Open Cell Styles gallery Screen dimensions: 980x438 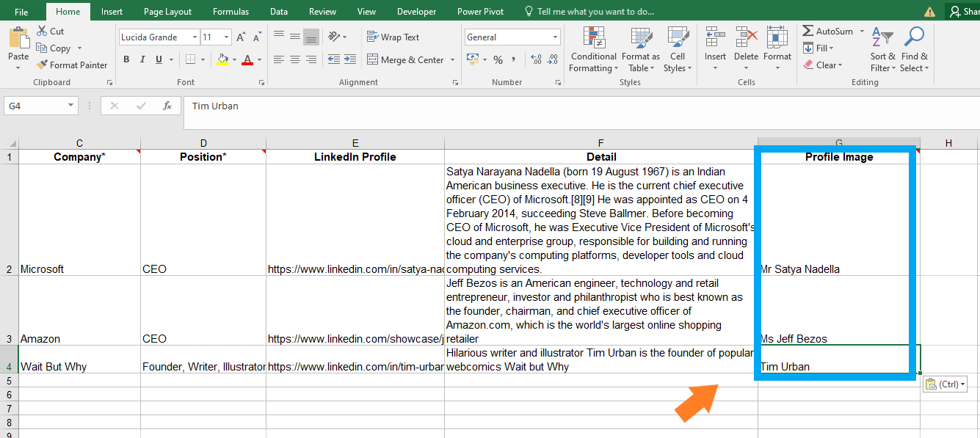coord(678,49)
